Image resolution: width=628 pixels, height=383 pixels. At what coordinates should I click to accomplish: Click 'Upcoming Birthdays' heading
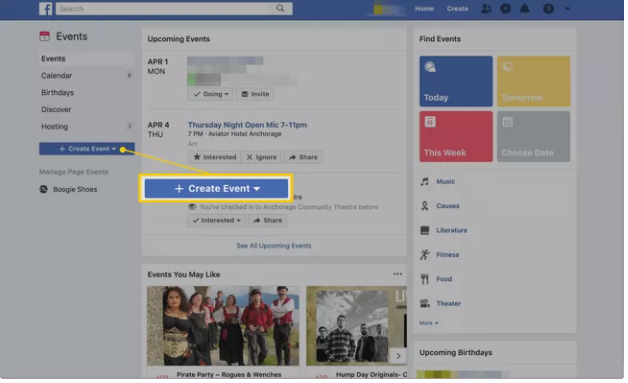tap(456, 353)
